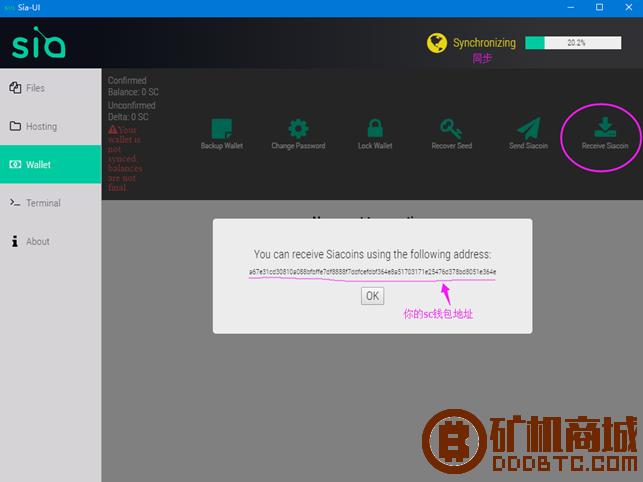Select the Recover Seed key icon

[x=451, y=129]
